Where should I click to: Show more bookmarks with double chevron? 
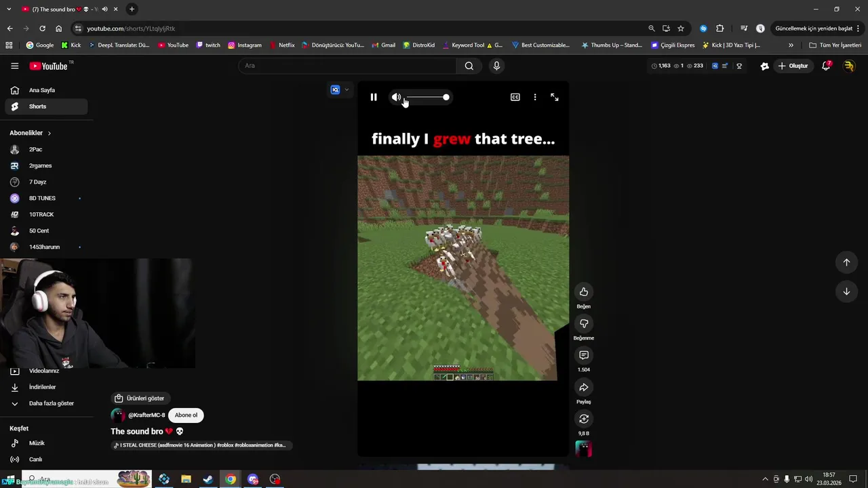791,45
